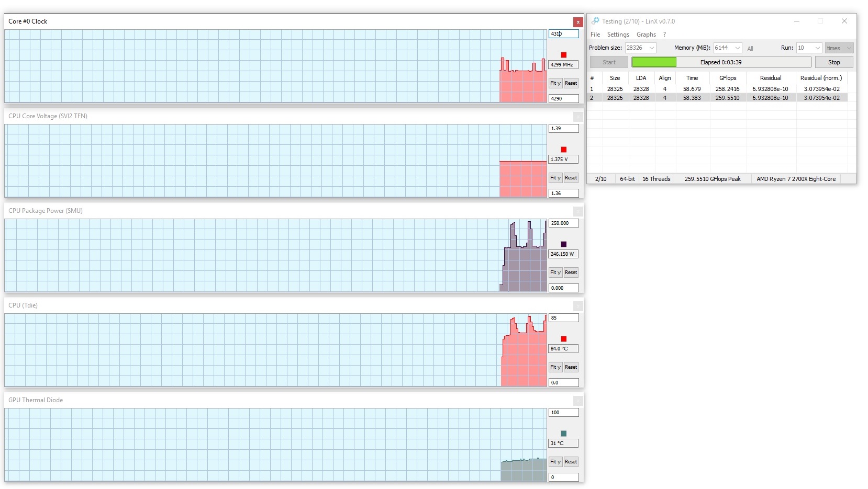Click the CPU (Tdie) maximum value field

pos(563,318)
